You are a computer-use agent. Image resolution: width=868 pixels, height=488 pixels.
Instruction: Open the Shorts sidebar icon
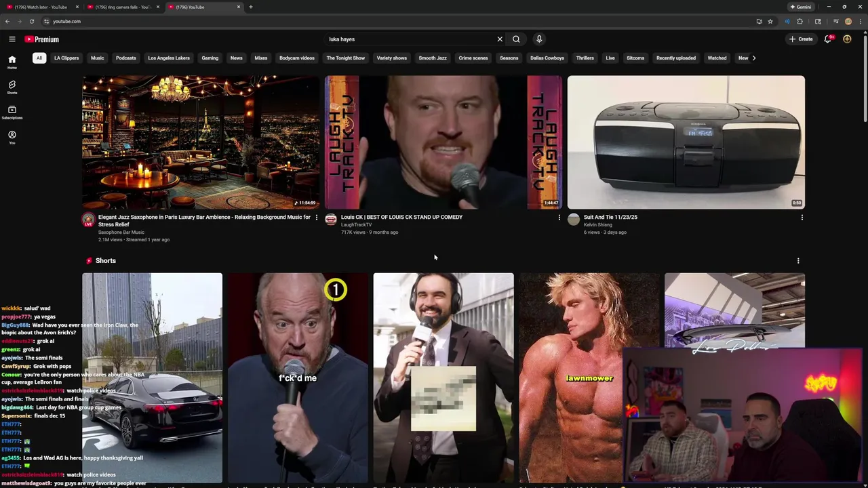(12, 87)
